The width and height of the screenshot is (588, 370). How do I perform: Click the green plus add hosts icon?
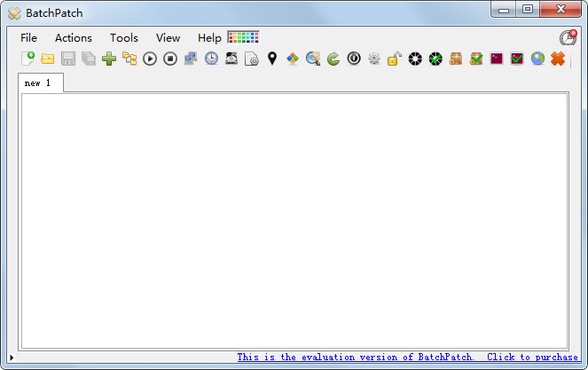coord(109,59)
